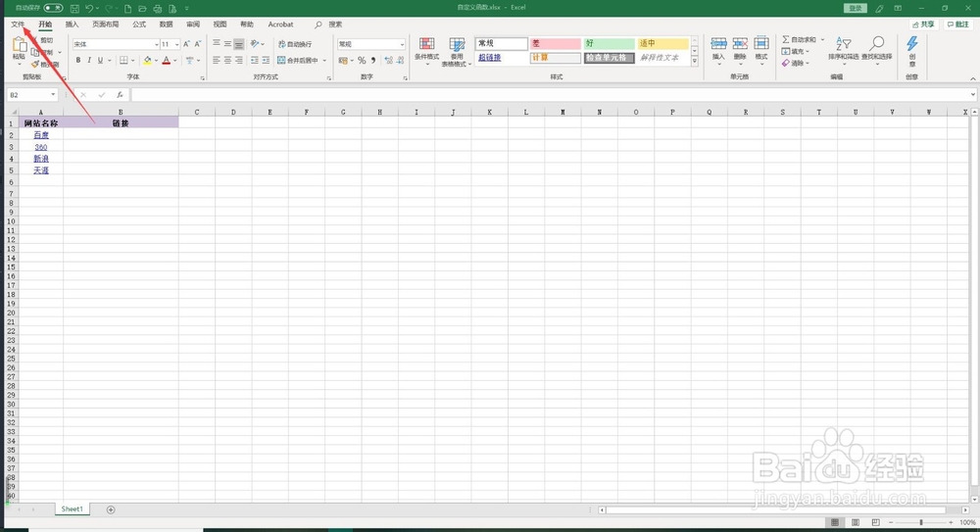This screenshot has height=532, width=980.
Task: Apply the Good (好) green cell style
Action: [x=609, y=44]
